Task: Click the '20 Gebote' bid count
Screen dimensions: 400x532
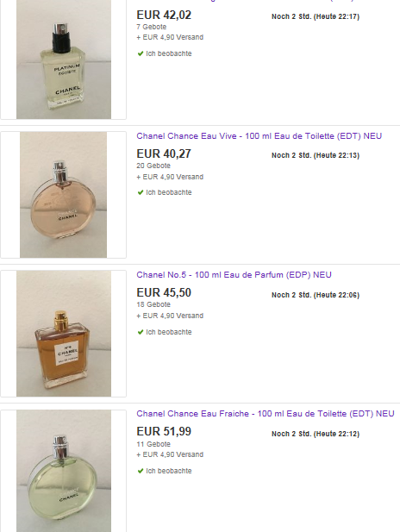Action: (x=153, y=166)
